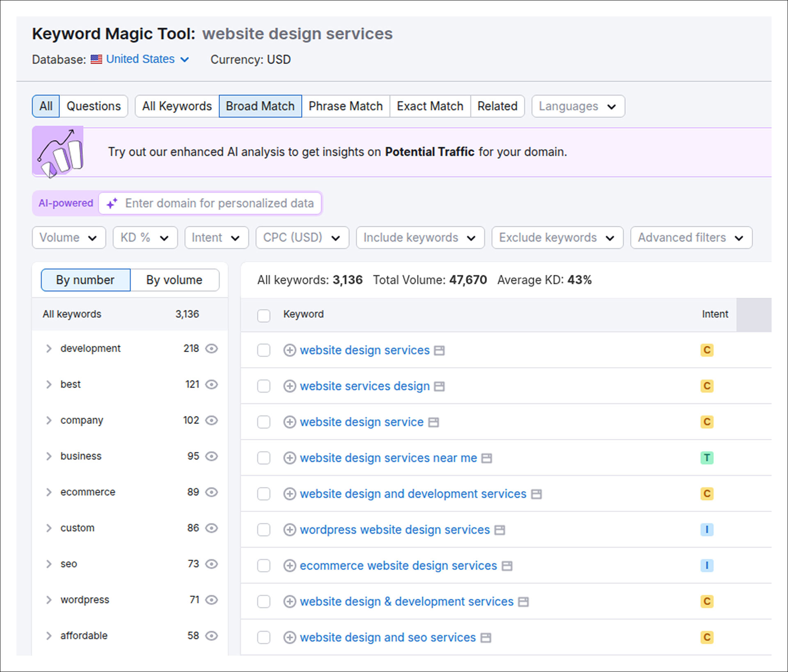The image size is (788, 672).
Task: Check the box for 'wordpress website design services'
Action: point(263,530)
